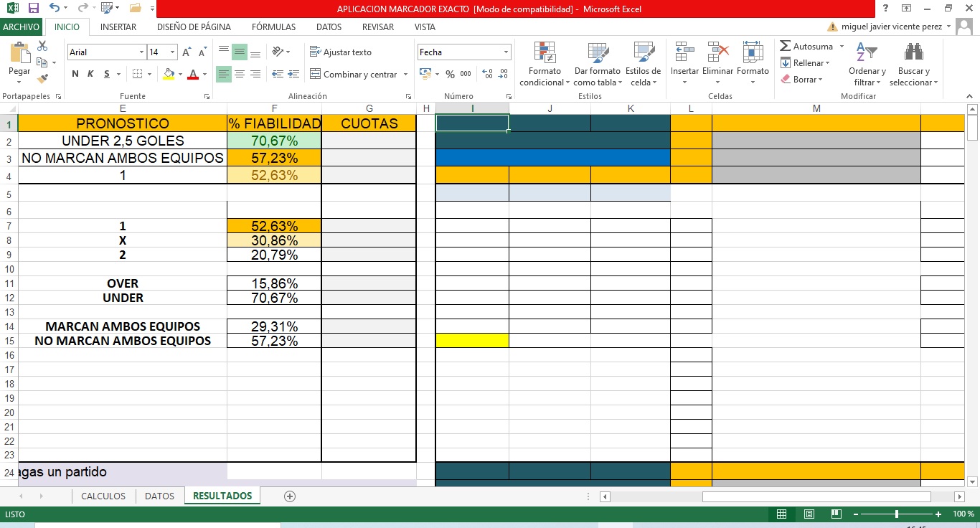
Task: Click the Eliminar cells icon
Action: (717, 53)
